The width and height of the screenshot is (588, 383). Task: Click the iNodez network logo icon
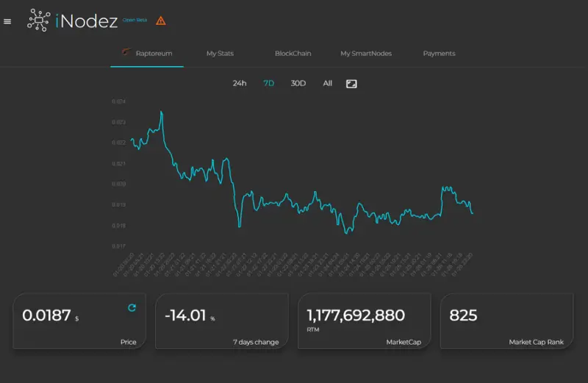[39, 21]
